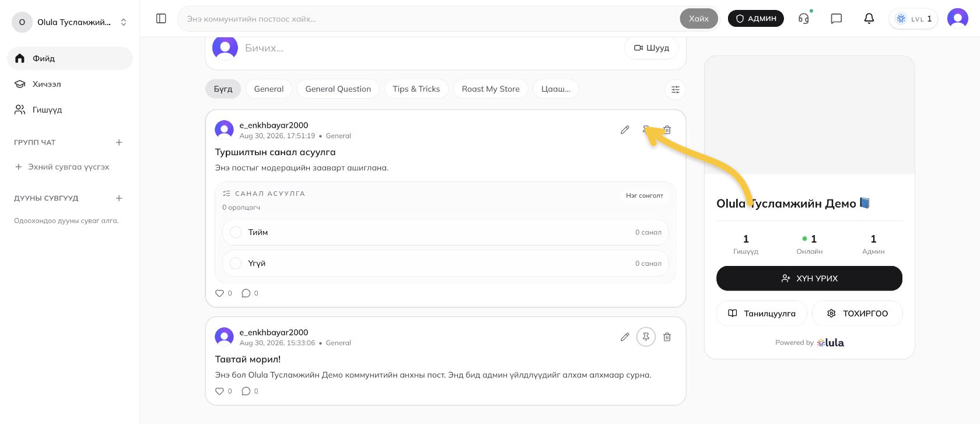Screen dimensions: 980x424
Task: Open the messages chat bubble icon
Action: (x=836, y=19)
